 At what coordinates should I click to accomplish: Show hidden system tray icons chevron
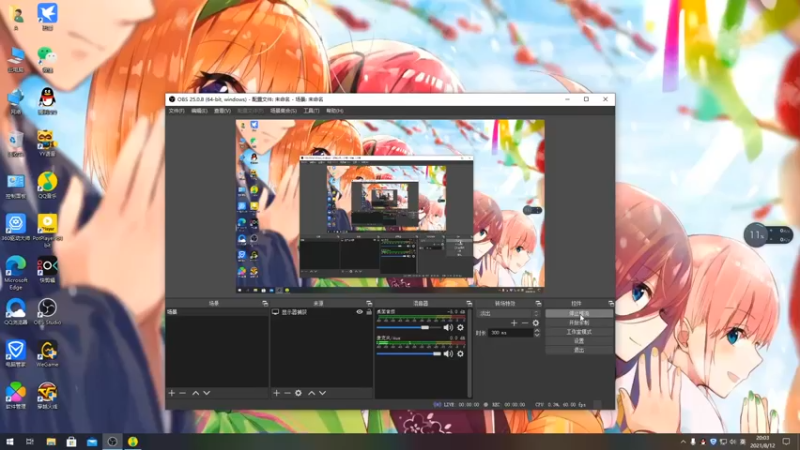[x=683, y=442]
